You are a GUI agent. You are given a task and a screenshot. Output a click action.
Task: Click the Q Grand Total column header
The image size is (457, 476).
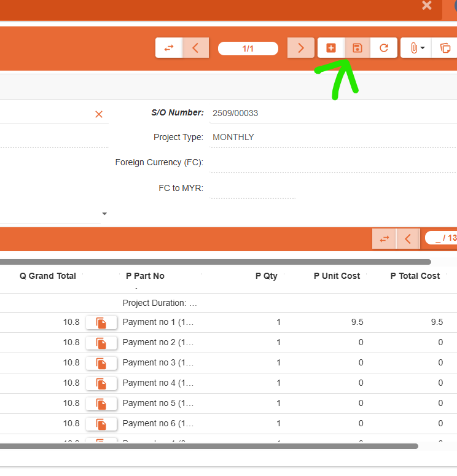pyautogui.click(x=48, y=276)
